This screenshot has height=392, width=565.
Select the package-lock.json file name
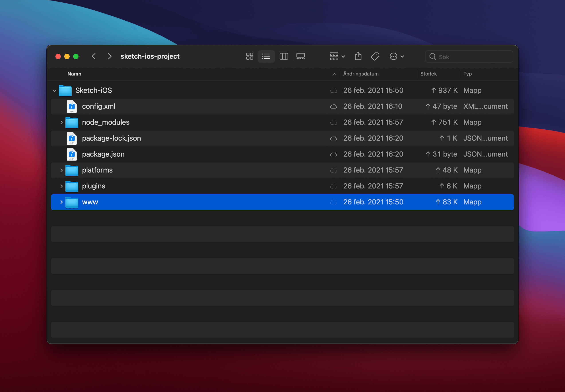click(x=111, y=138)
